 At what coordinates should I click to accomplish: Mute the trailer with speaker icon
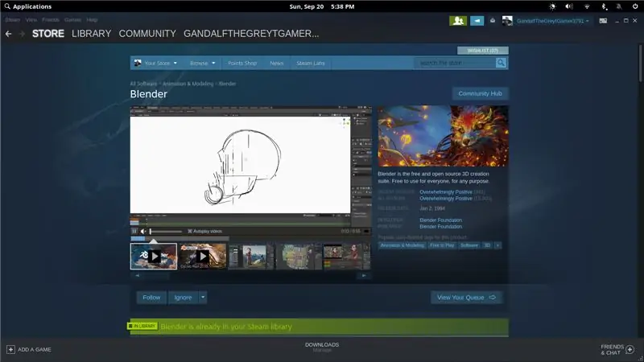(143, 231)
